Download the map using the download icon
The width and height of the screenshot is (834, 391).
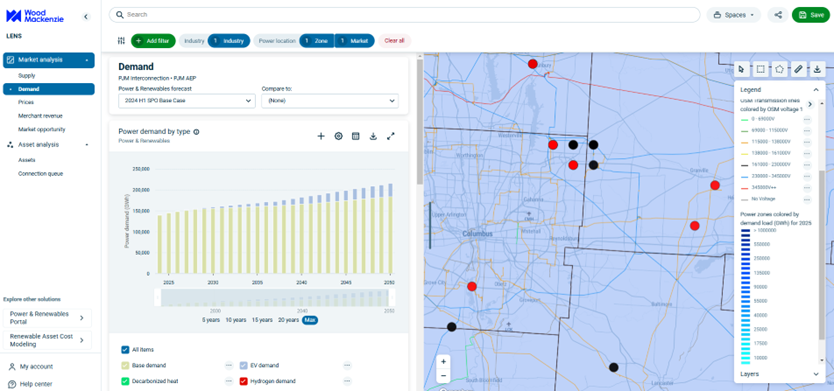818,69
